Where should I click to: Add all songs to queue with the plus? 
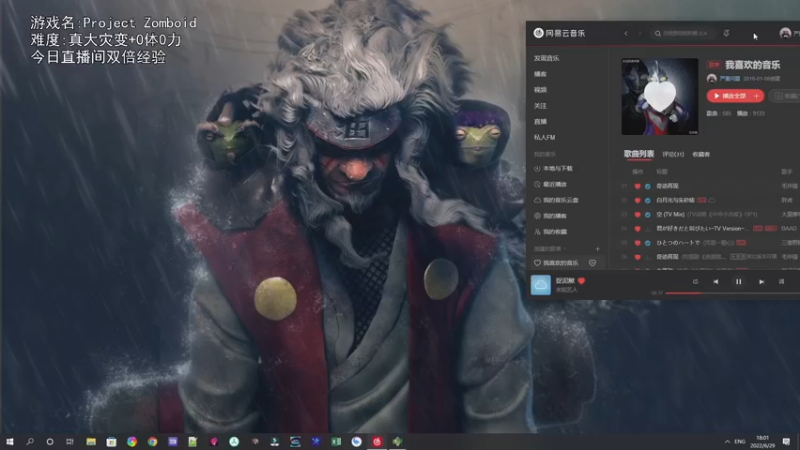pos(757,96)
